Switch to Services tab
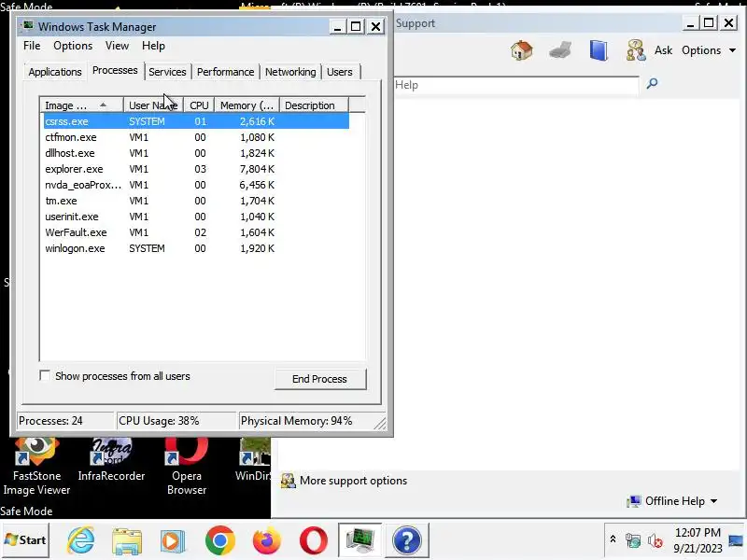 coord(167,72)
